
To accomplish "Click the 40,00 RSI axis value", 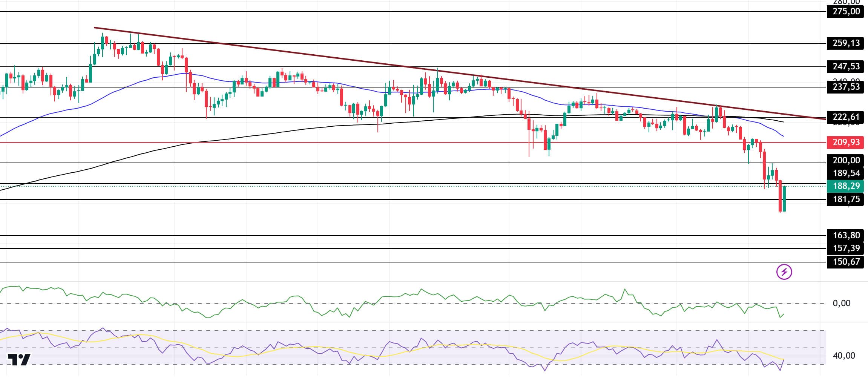I will [843, 356].
